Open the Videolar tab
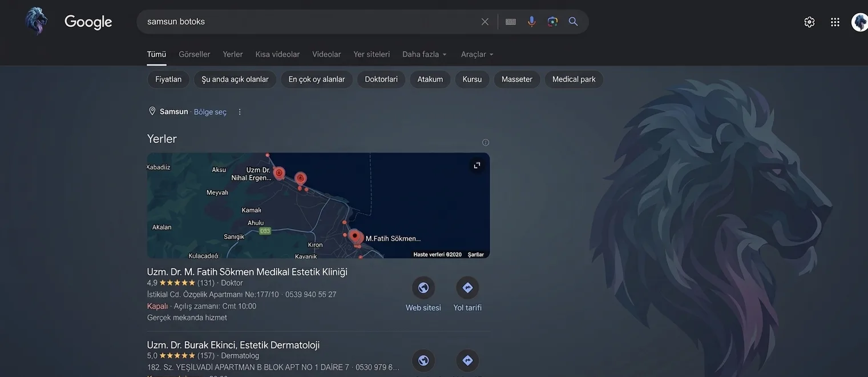The image size is (868, 377). (326, 54)
